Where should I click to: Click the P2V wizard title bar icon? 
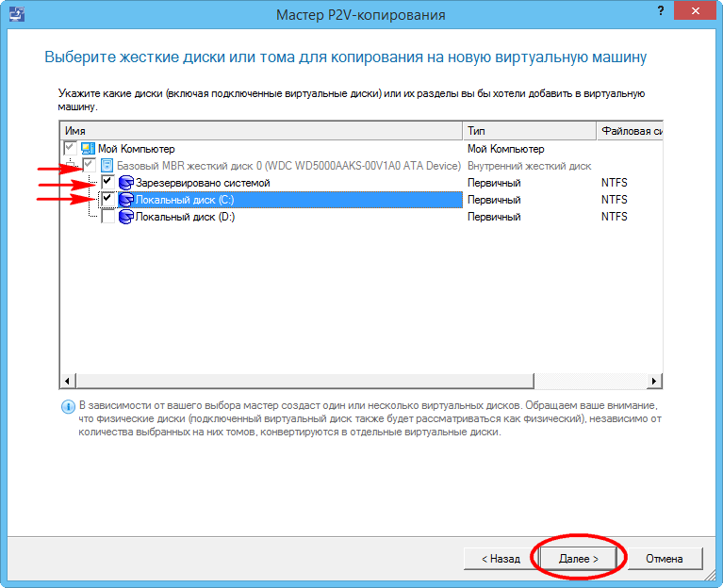point(17,14)
